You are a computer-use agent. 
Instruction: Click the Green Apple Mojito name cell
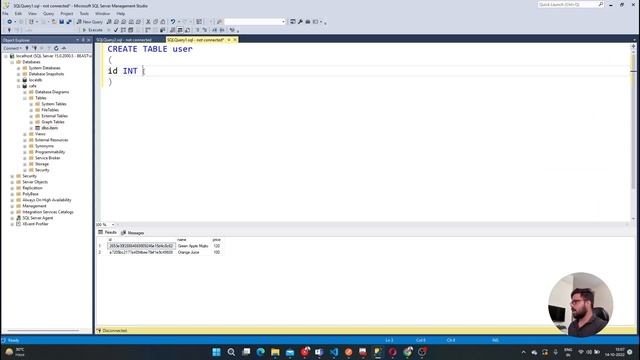tap(193, 246)
